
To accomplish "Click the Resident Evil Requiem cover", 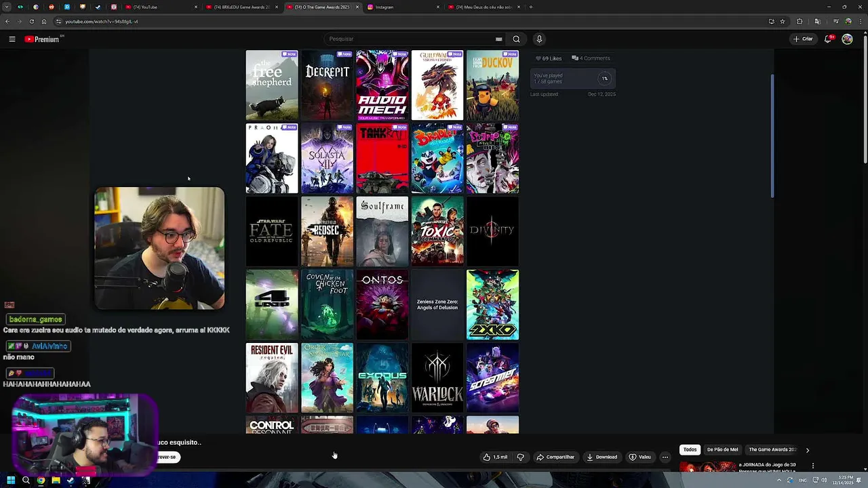I will click(x=272, y=378).
